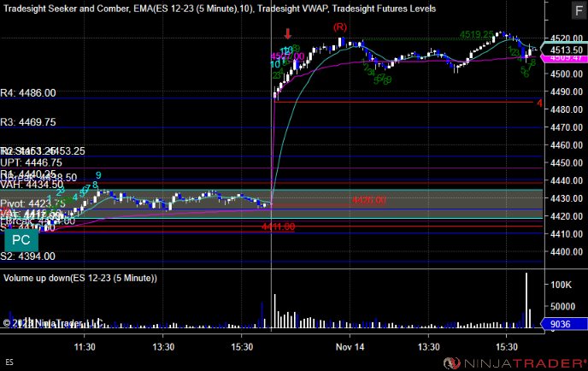Click the F button in chart corner
Viewport: 588px width, 371px height.
tap(579, 10)
